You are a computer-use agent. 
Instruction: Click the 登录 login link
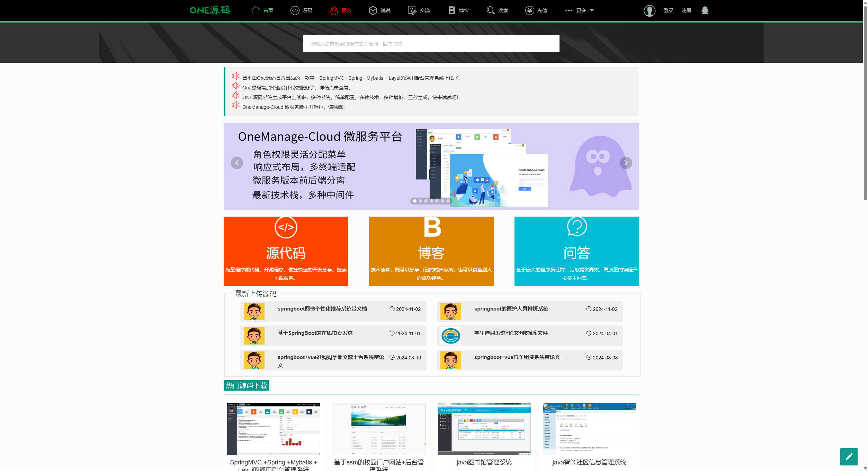(669, 10)
